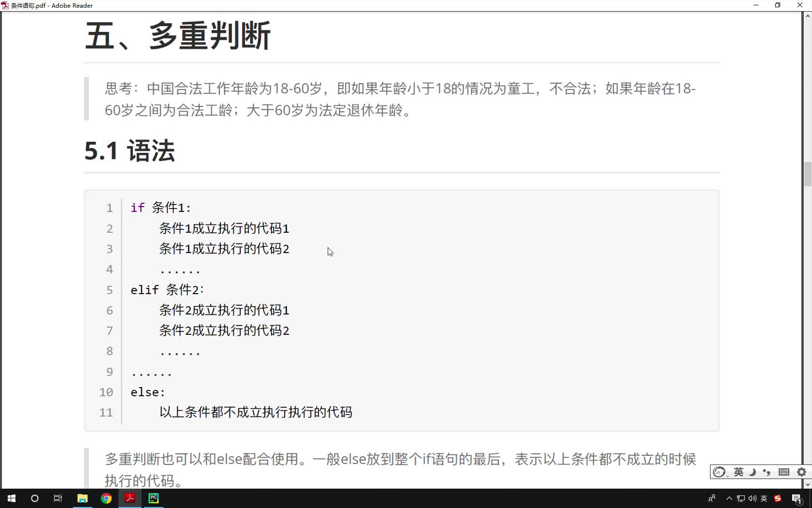Click the '5.1 语法' subheading
812x508 pixels.
click(x=130, y=150)
